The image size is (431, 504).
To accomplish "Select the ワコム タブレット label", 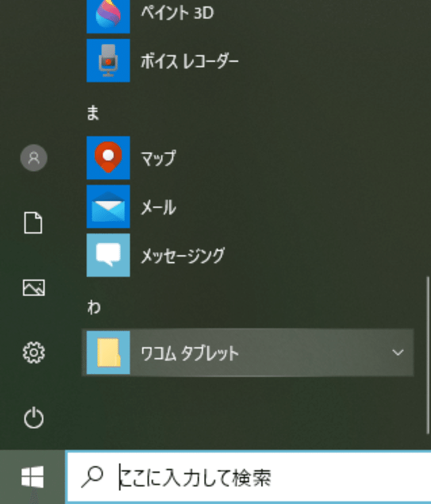I will click(x=190, y=353).
